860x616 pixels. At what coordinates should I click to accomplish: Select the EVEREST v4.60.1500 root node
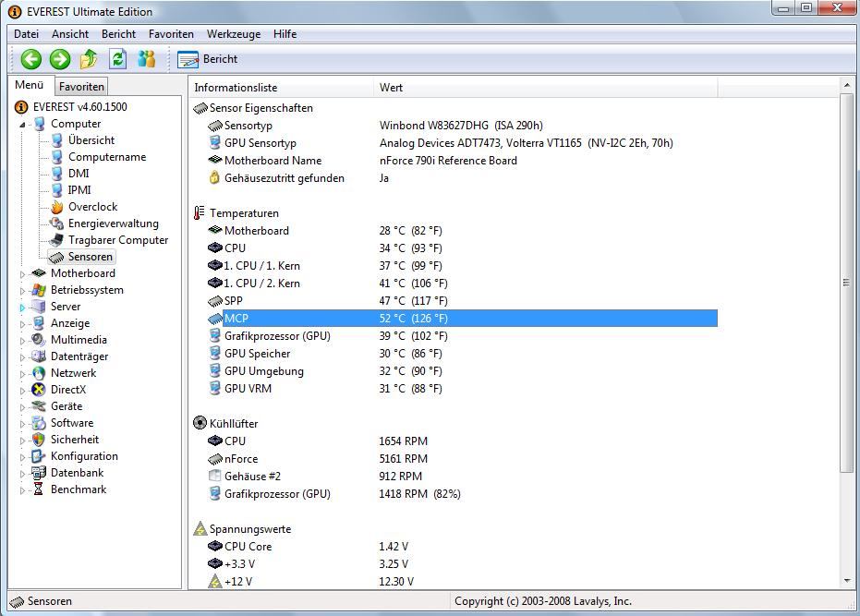pyautogui.click(x=79, y=107)
